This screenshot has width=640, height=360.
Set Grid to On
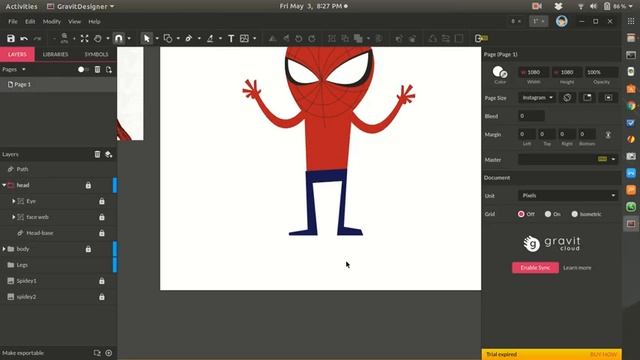click(x=548, y=214)
